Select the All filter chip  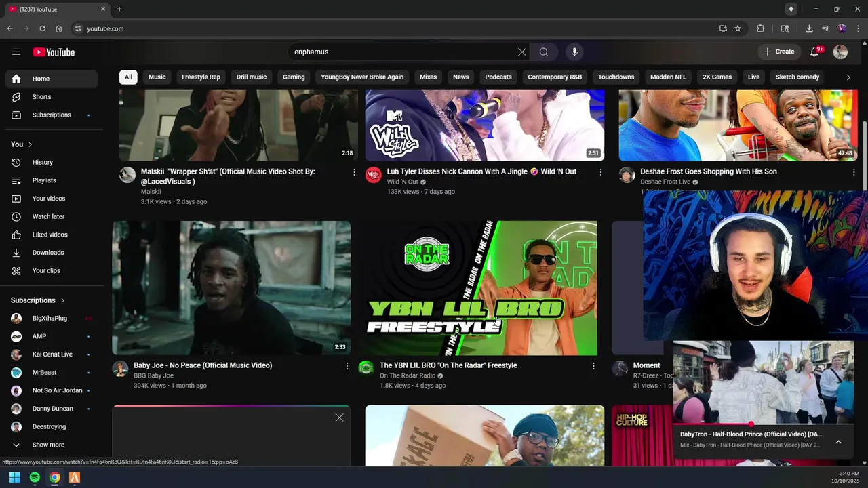click(128, 77)
